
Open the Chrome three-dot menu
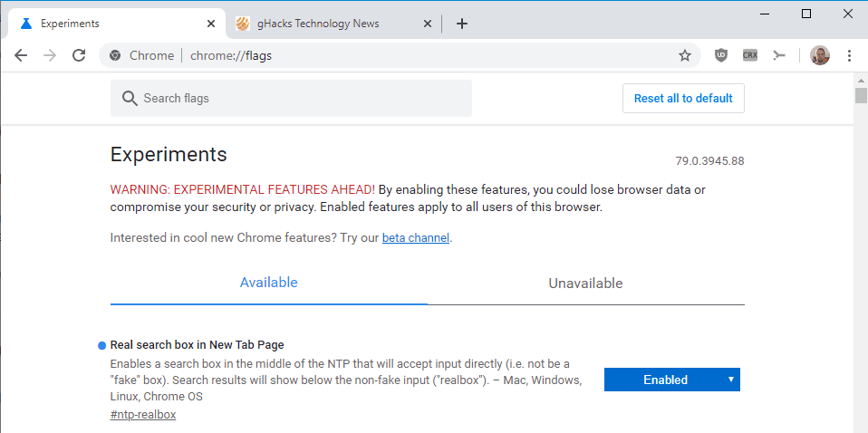click(849, 55)
